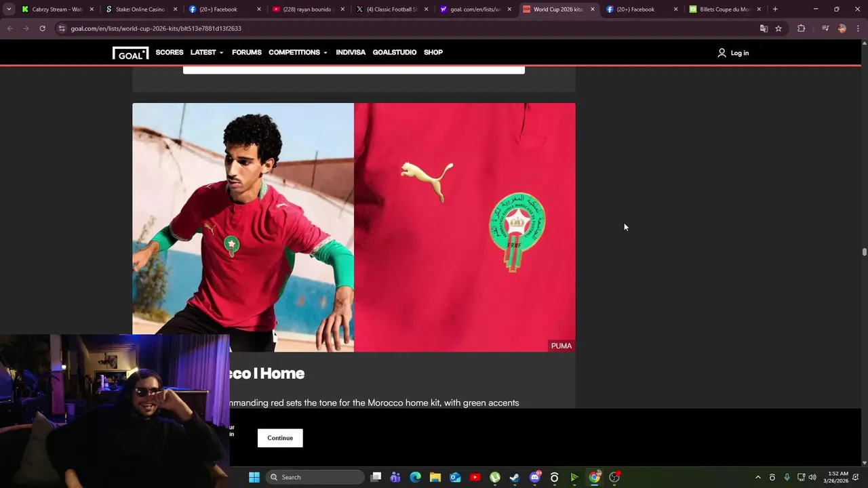
Task: Open a new browser tab
Action: point(775,9)
